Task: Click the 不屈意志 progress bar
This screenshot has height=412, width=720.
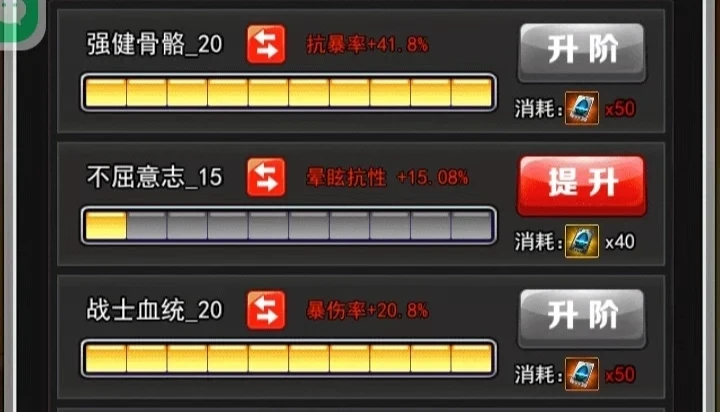Action: coord(289,226)
